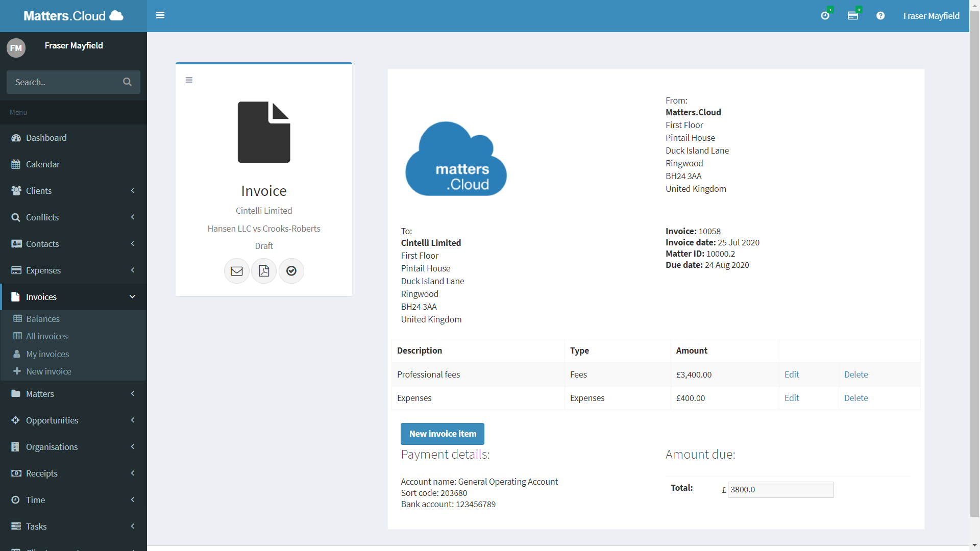Click the Total amount input field
The image size is (980, 551).
[780, 490]
